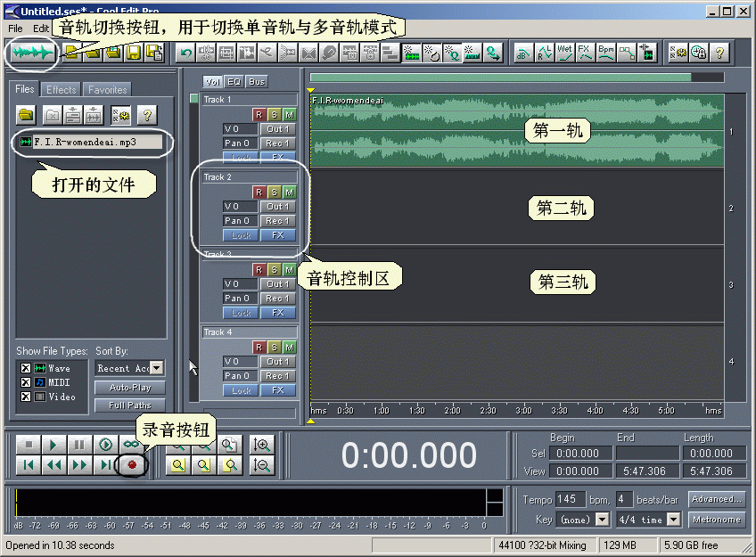This screenshot has height=557, width=756.
Task: Select file F.I.R-womendeai.mp3 in Files list
Action: pos(91,142)
